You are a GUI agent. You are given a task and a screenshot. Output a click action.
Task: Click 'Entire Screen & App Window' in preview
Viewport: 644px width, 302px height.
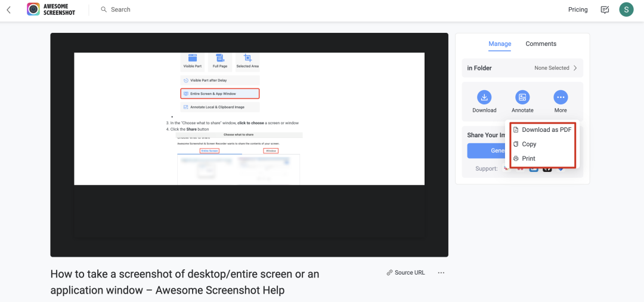click(x=219, y=94)
